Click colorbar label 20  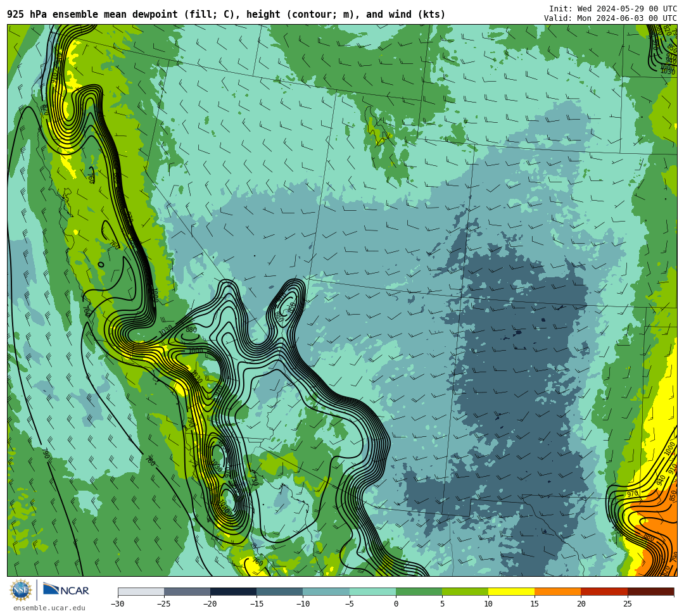click(x=581, y=604)
